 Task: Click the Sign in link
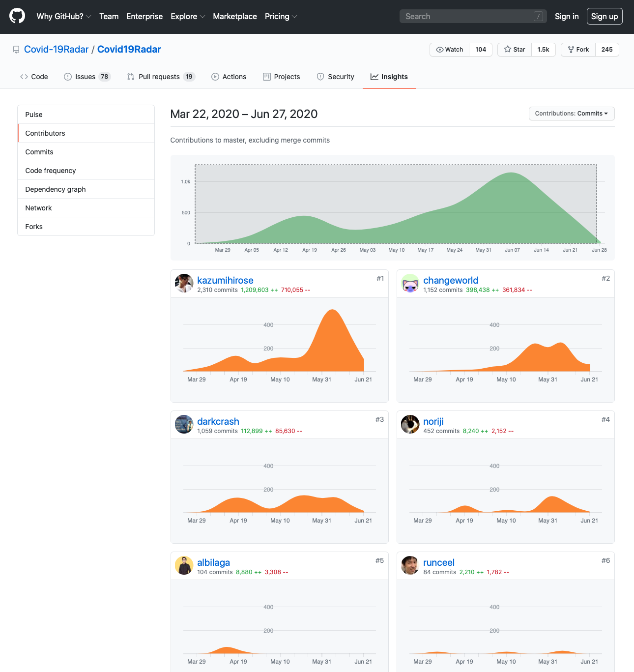point(567,16)
